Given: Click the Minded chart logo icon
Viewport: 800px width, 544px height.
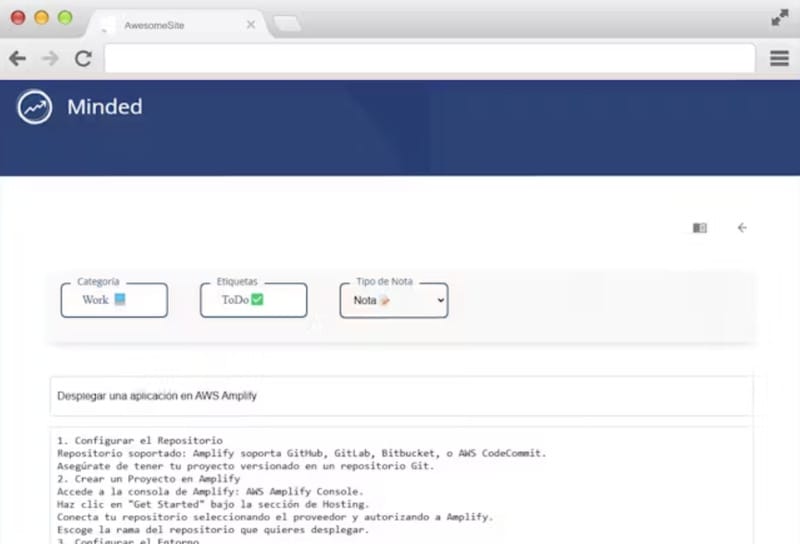Looking at the screenshot, I should (x=34, y=107).
